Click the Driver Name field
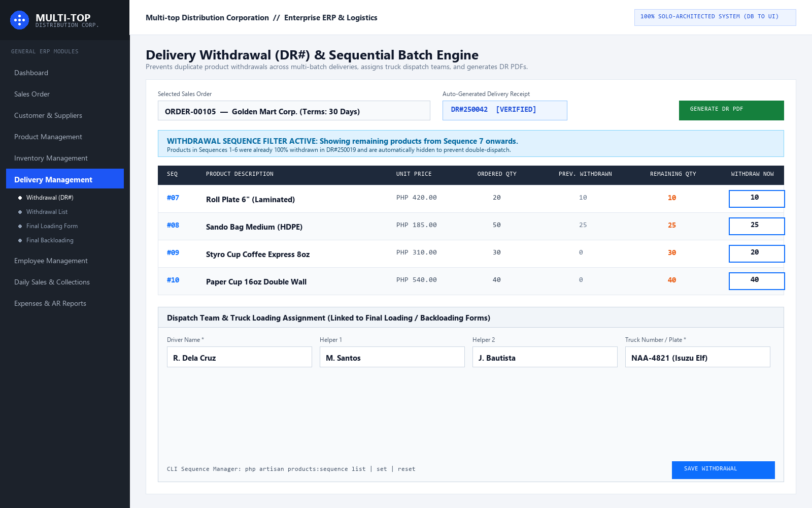 tap(240, 357)
